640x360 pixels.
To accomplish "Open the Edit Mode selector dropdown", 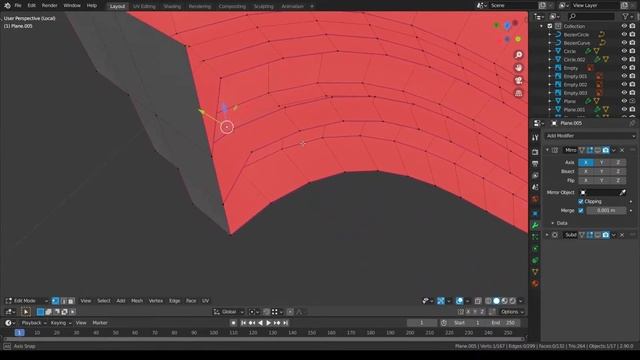I will pyautogui.click(x=27, y=301).
